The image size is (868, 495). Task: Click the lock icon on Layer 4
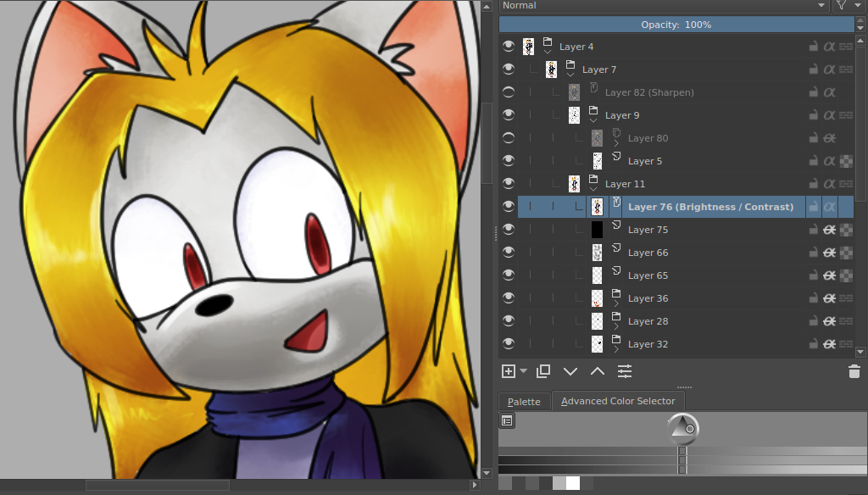point(812,47)
